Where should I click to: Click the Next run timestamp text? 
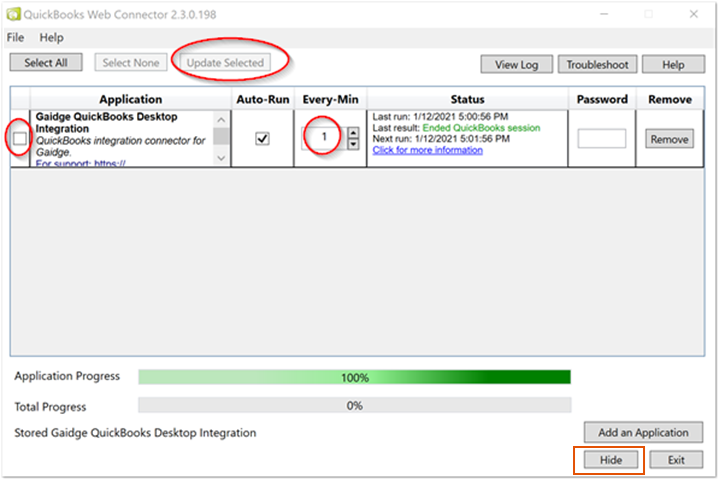441,139
